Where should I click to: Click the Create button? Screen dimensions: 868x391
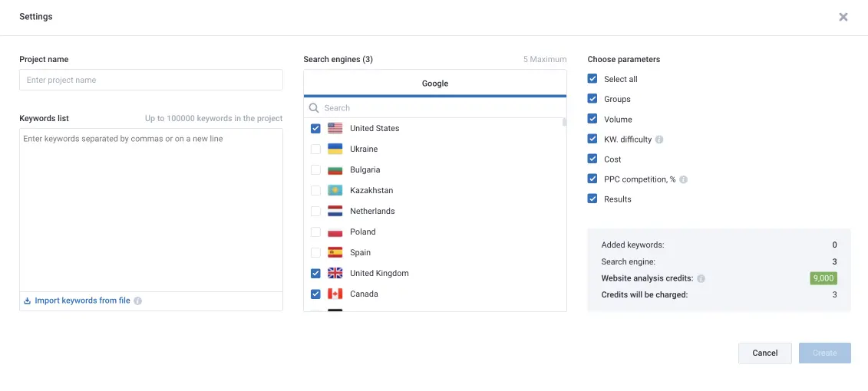[x=824, y=353]
